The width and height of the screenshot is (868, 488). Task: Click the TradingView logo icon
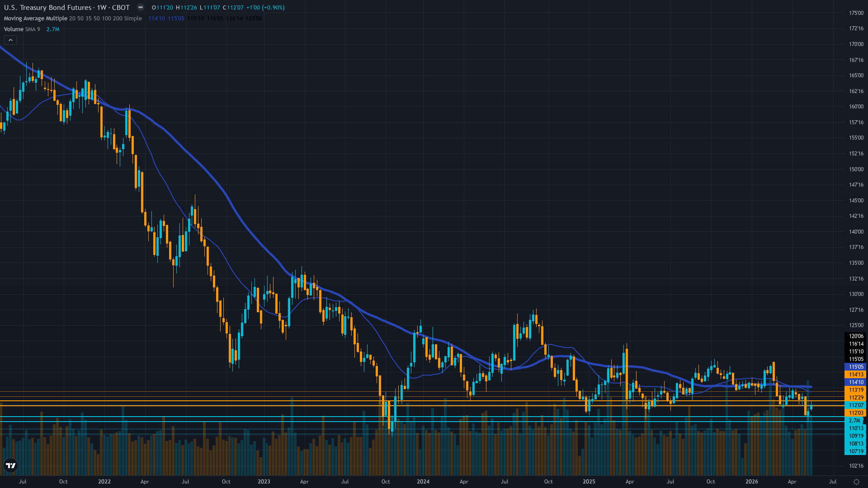tap(10, 465)
